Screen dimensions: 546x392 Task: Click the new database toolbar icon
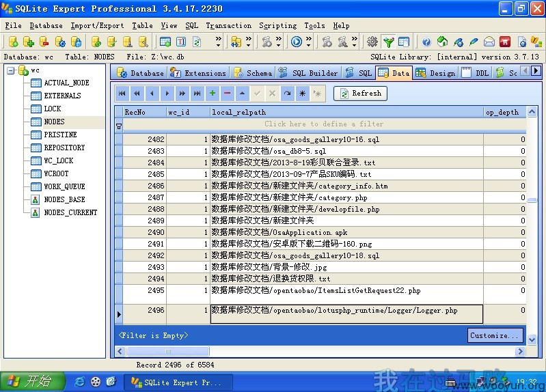(x=13, y=42)
